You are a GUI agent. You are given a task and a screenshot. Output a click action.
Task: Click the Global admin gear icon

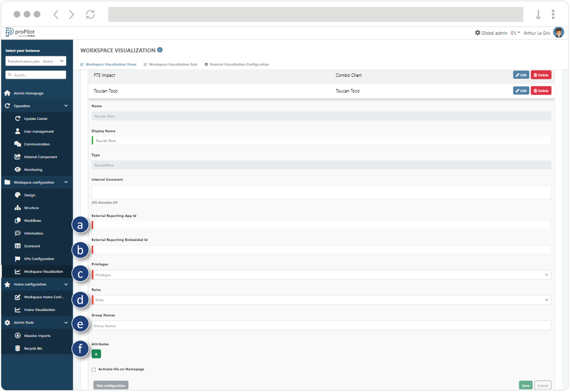coord(477,33)
